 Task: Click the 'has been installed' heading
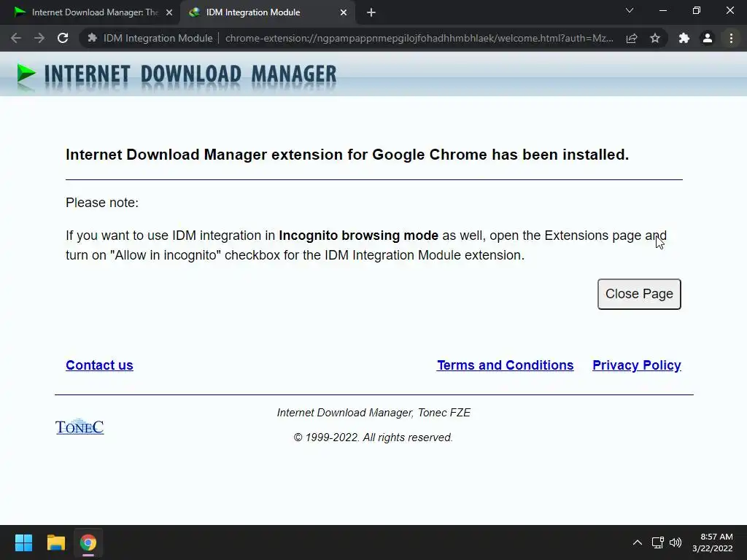pyautogui.click(x=347, y=155)
